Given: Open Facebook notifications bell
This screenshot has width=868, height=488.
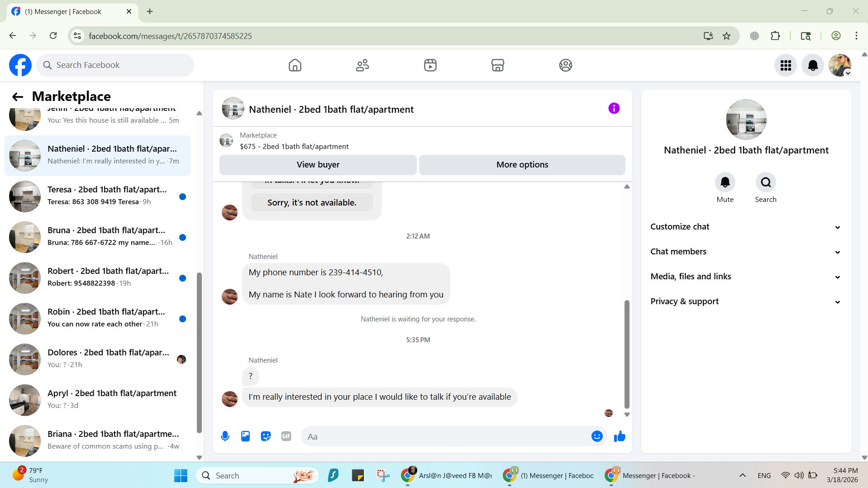Looking at the screenshot, I should pyautogui.click(x=813, y=65).
